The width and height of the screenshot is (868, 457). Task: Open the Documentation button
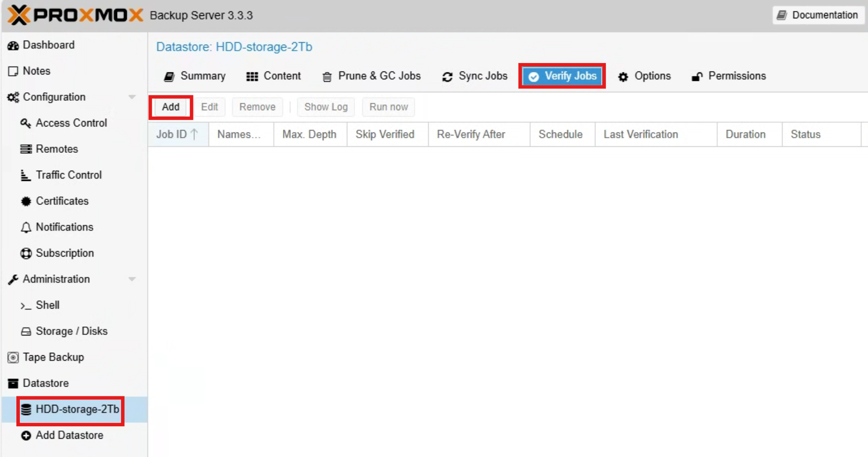point(818,15)
